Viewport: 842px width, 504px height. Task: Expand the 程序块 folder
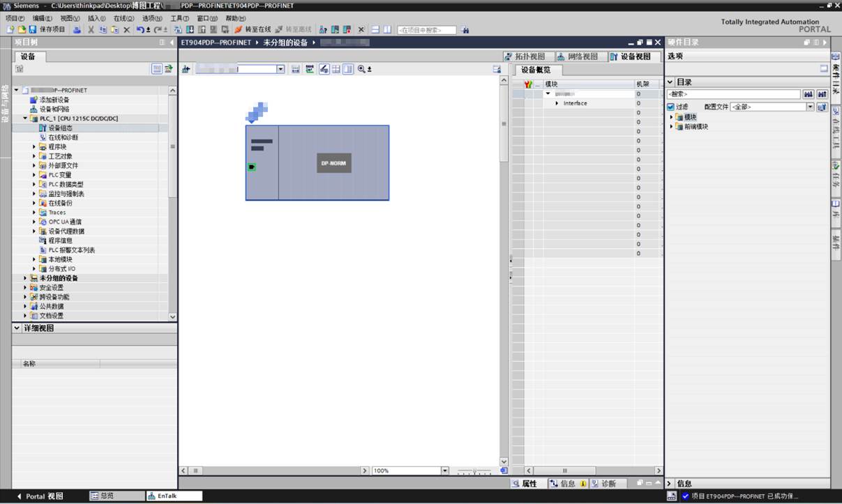[x=34, y=147]
